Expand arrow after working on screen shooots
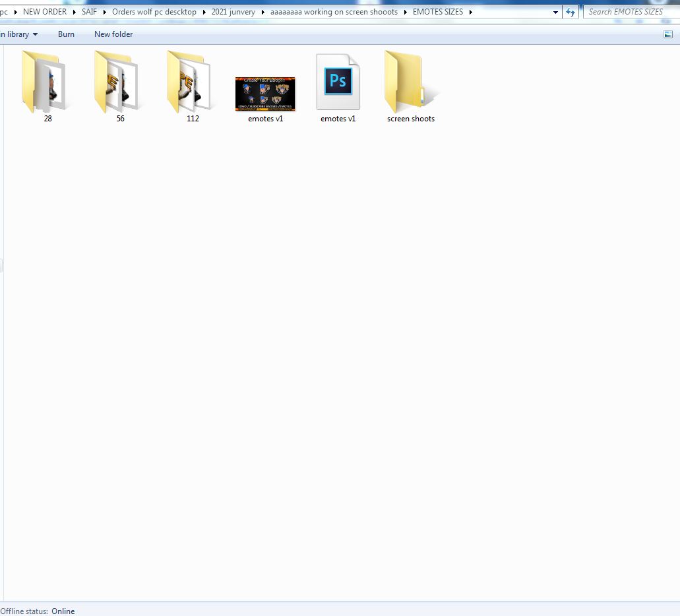Image resolution: width=680 pixels, height=616 pixels. click(x=406, y=12)
